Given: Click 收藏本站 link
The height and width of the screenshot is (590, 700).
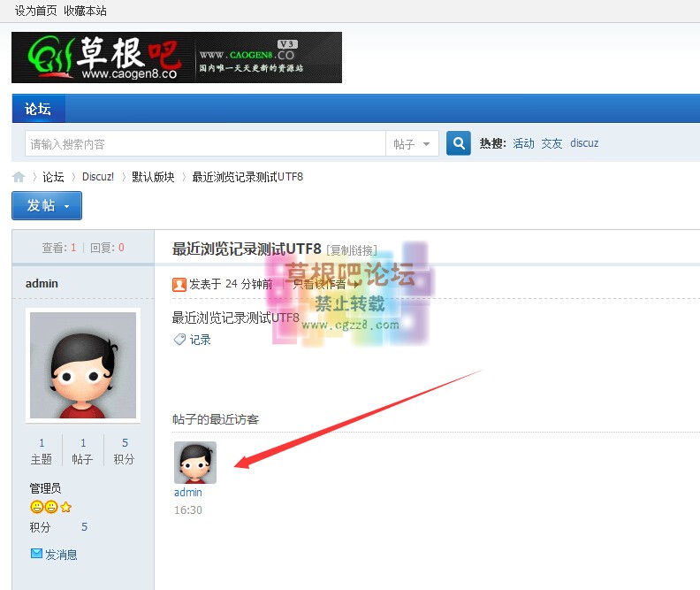Looking at the screenshot, I should pyautogui.click(x=85, y=11).
